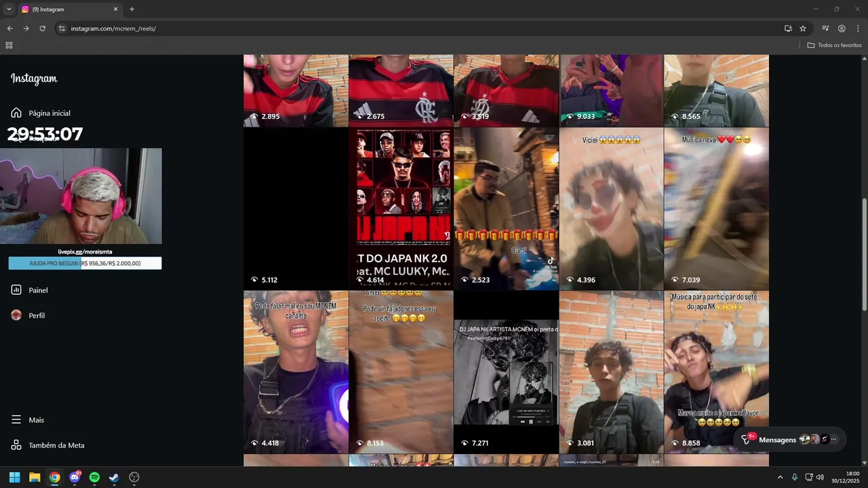The width and height of the screenshot is (868, 488).
Task: Open the Perfil avatar icon
Action: point(16,315)
